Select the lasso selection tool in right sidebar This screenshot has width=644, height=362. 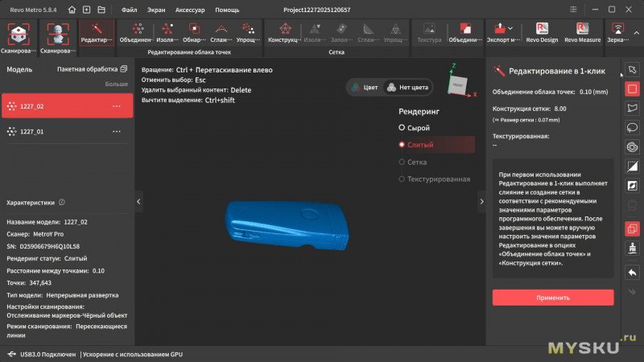click(x=632, y=127)
